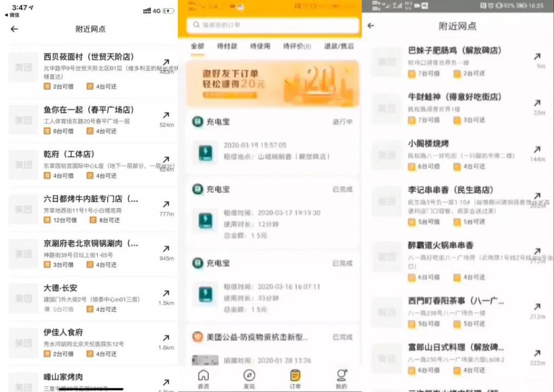The height and width of the screenshot is (392, 554).
Task: Switch to 待付款 tab
Action: [227, 46]
